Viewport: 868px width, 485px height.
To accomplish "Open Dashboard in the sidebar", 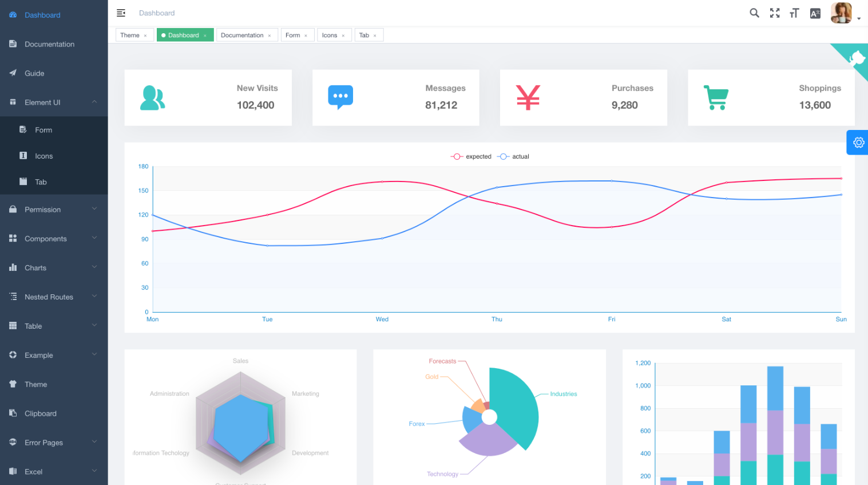I will [x=54, y=15].
